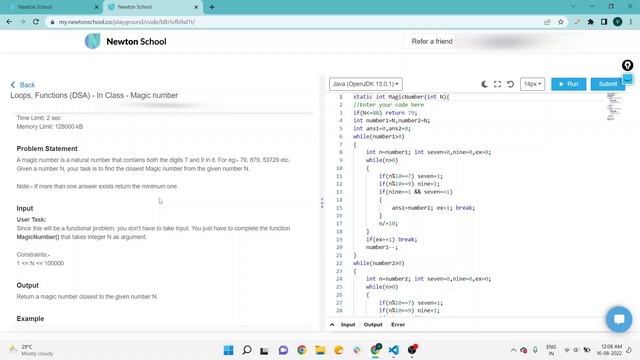Open Visual Studio Code from the taskbar
Viewport: 640px width, 360px height.
[393, 350]
